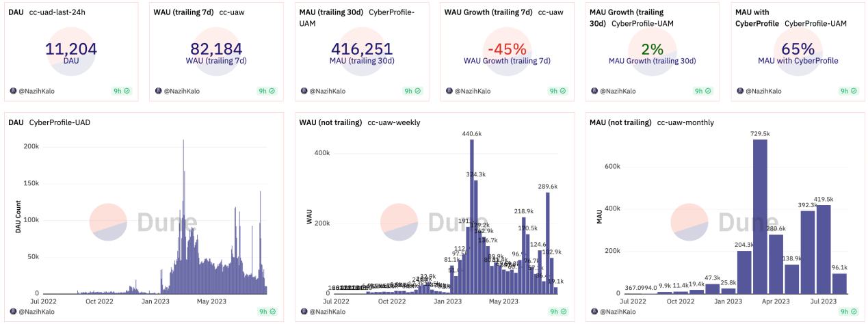The height and width of the screenshot is (324, 868).
Task: Open CyberProfile-UAM query in MAU with CyberProfile card
Action: [815, 23]
